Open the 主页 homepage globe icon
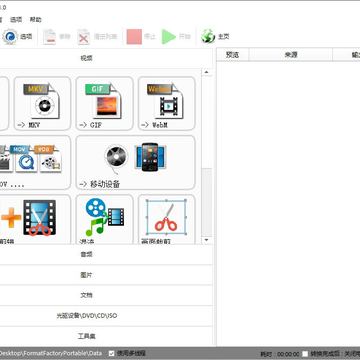This screenshot has height=360, width=360. click(208, 36)
